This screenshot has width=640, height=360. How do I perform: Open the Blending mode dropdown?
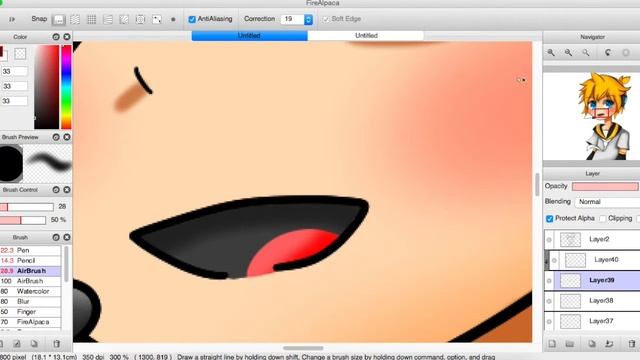pyautogui.click(x=607, y=202)
